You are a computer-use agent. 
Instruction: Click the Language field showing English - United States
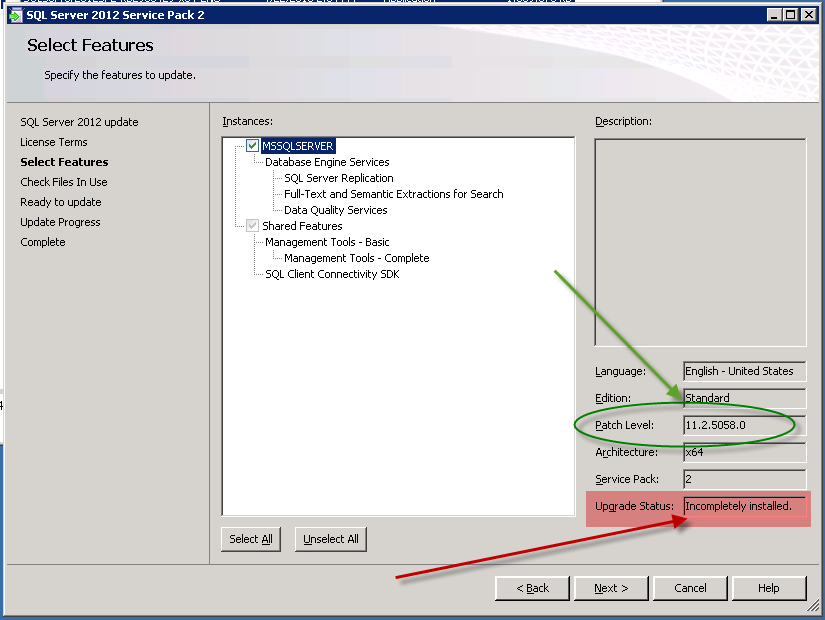pos(744,371)
